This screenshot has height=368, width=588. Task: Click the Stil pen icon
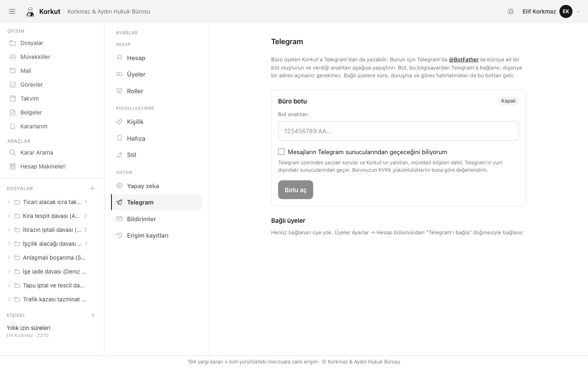pyautogui.click(x=119, y=155)
